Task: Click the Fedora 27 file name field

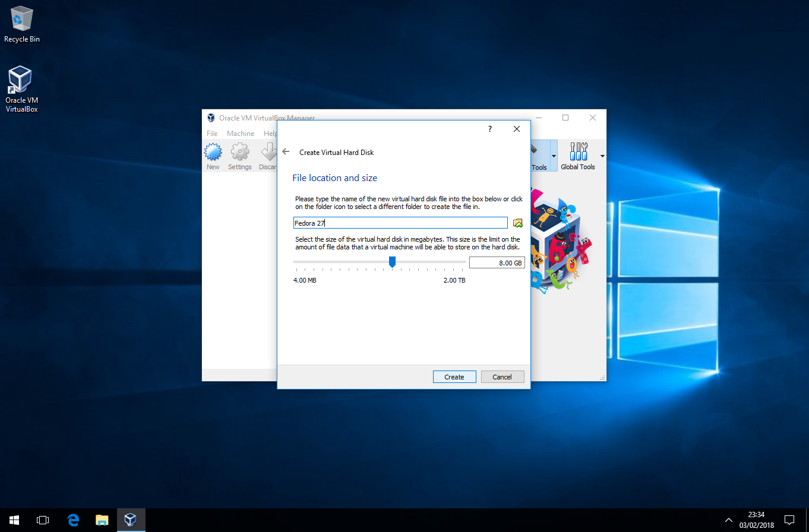Action: (401, 223)
